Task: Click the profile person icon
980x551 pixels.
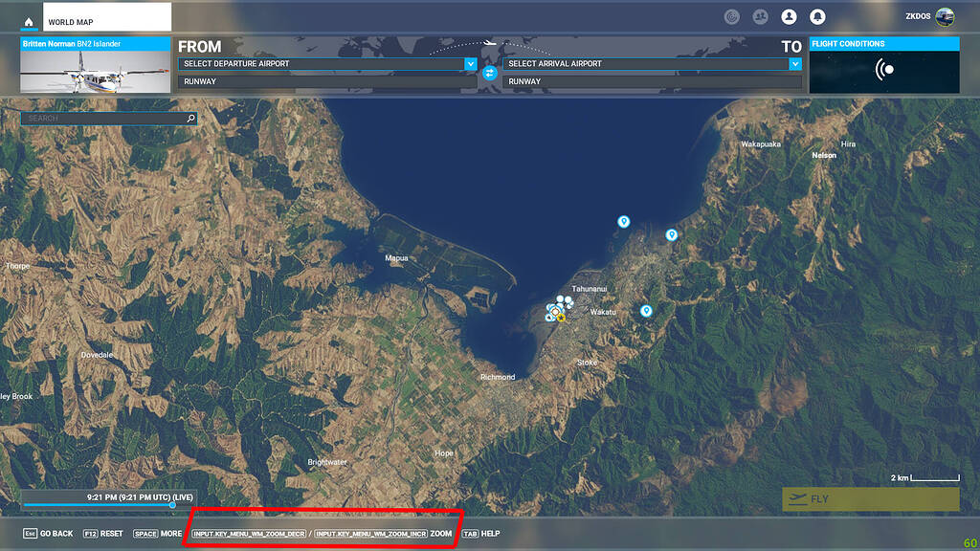Action: [x=789, y=16]
